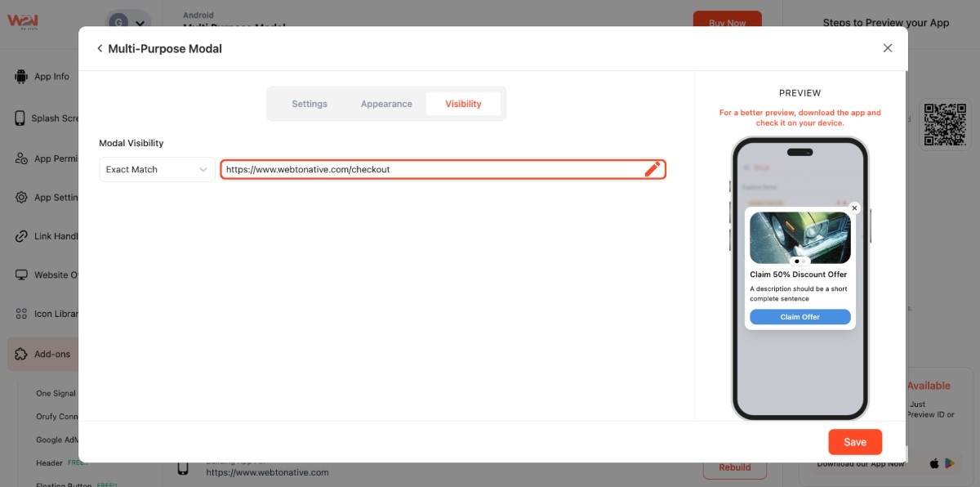The height and width of the screenshot is (487, 980).
Task: Click the Icon Library grid icon
Action: (20, 314)
